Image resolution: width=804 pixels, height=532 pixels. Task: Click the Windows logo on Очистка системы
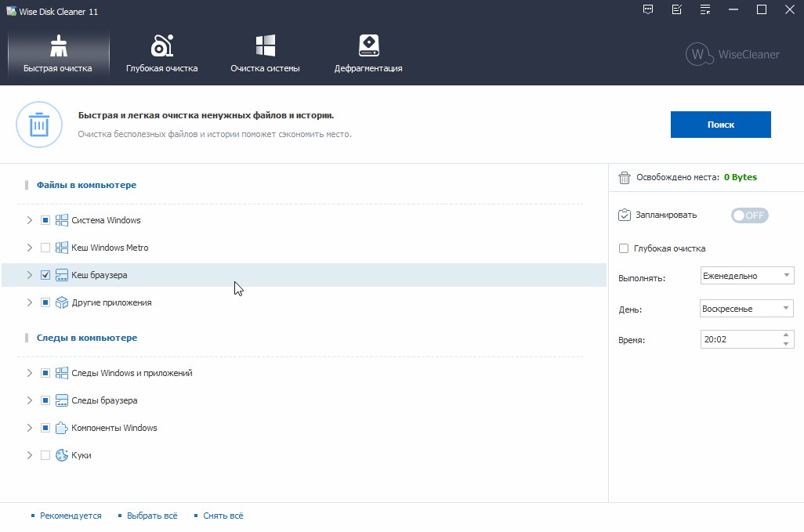[266, 45]
